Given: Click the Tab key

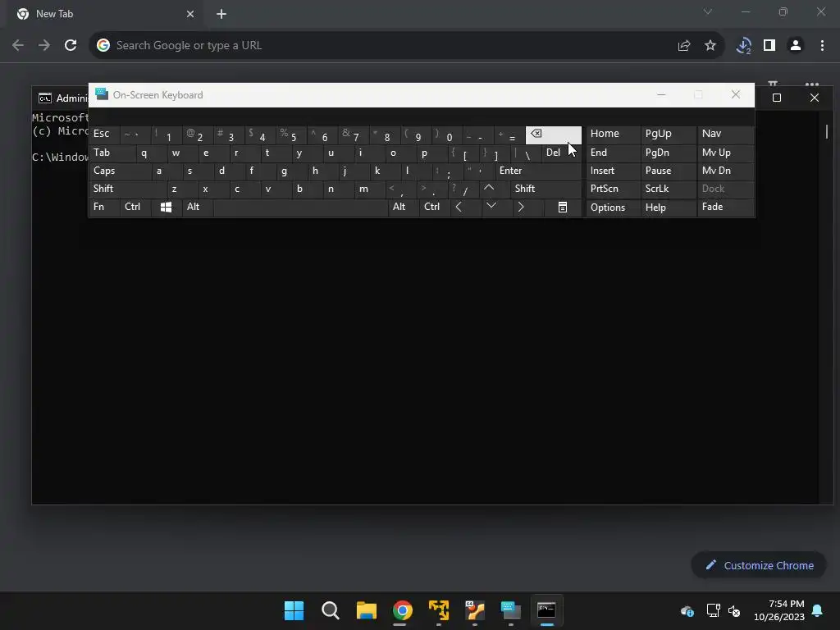Looking at the screenshot, I should click(112, 153).
